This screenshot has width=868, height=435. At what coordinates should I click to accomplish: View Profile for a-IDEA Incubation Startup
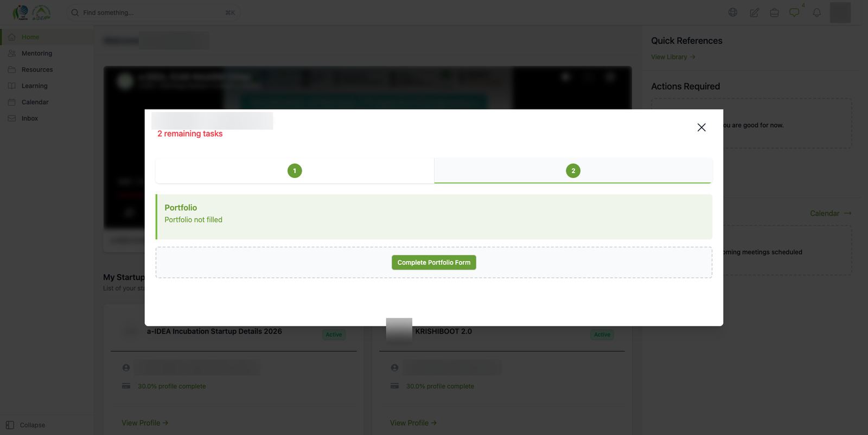(145, 423)
